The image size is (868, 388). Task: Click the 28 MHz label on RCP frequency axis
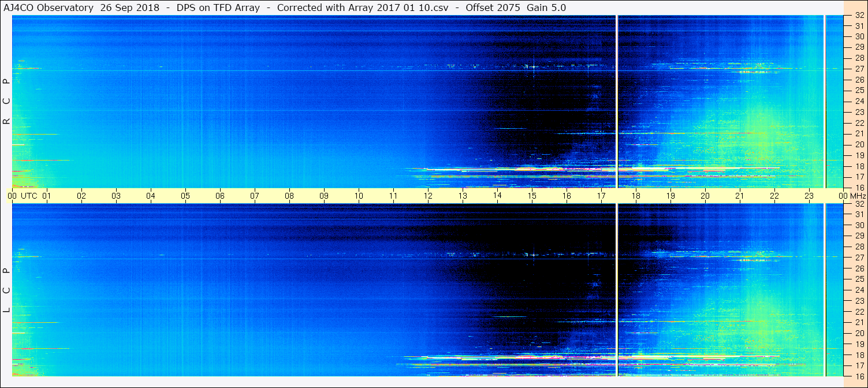pos(859,58)
